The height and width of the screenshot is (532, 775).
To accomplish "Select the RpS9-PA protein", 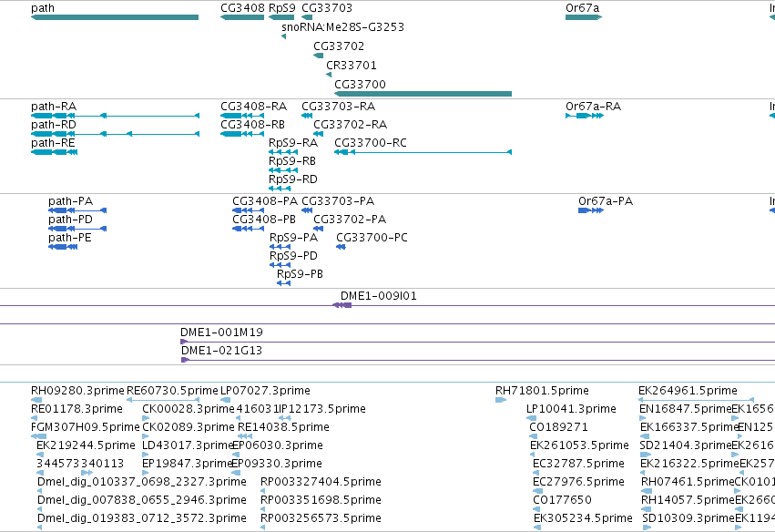I will coord(280,247).
